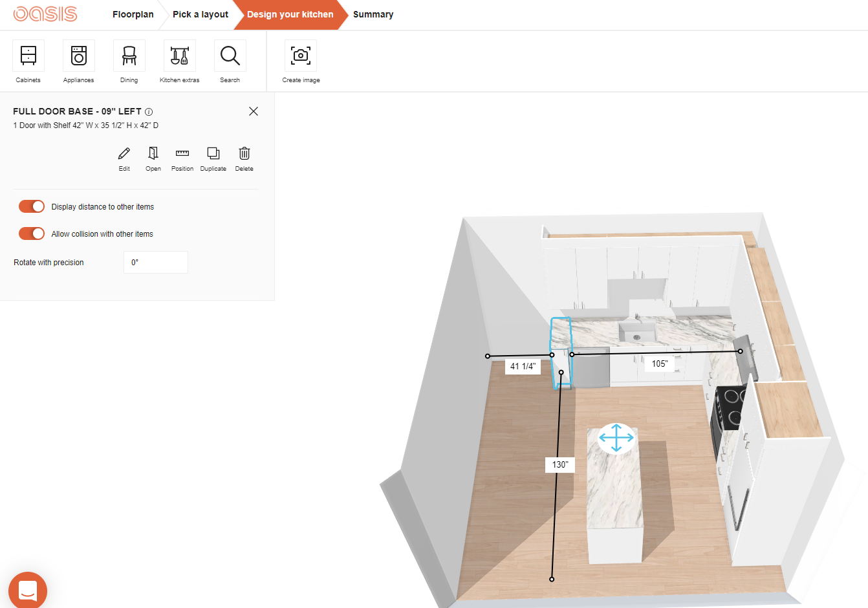Image resolution: width=868 pixels, height=608 pixels.
Task: Go to the Floorplan step
Action: pyautogui.click(x=133, y=14)
